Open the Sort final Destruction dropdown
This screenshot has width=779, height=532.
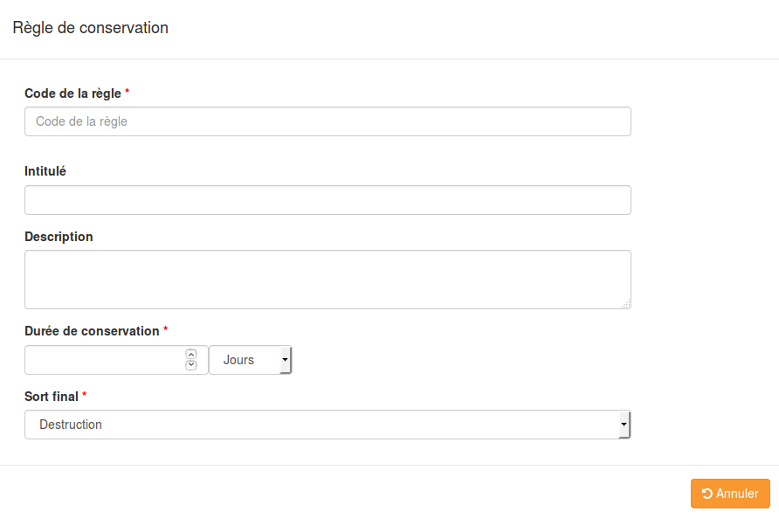tap(327, 425)
